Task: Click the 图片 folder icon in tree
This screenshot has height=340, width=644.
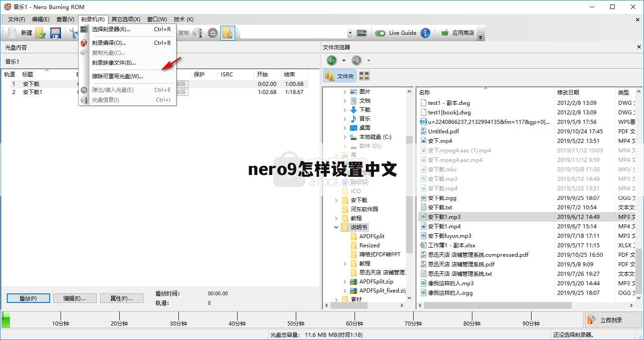Action: click(x=354, y=91)
